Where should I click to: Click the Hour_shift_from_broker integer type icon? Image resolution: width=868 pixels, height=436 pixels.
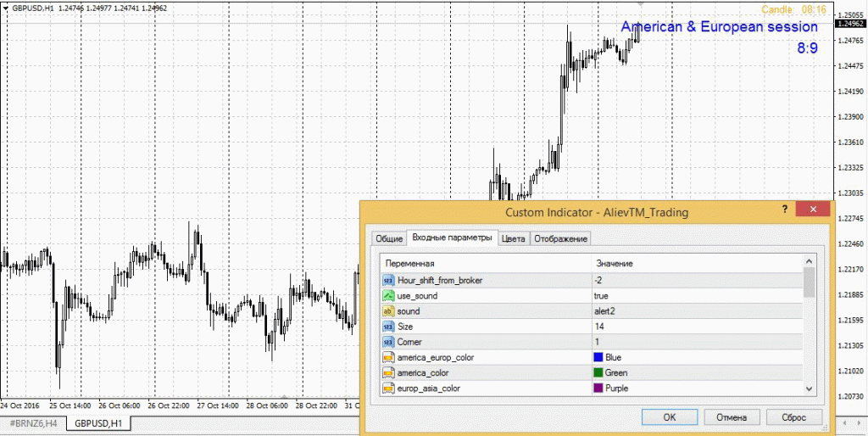(x=388, y=280)
